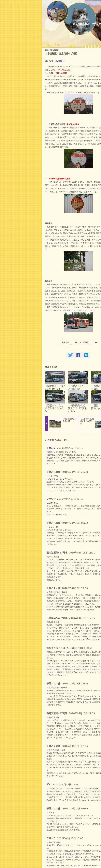Click the バス 小湊鉄道 tag button below post

coord(82,342)
